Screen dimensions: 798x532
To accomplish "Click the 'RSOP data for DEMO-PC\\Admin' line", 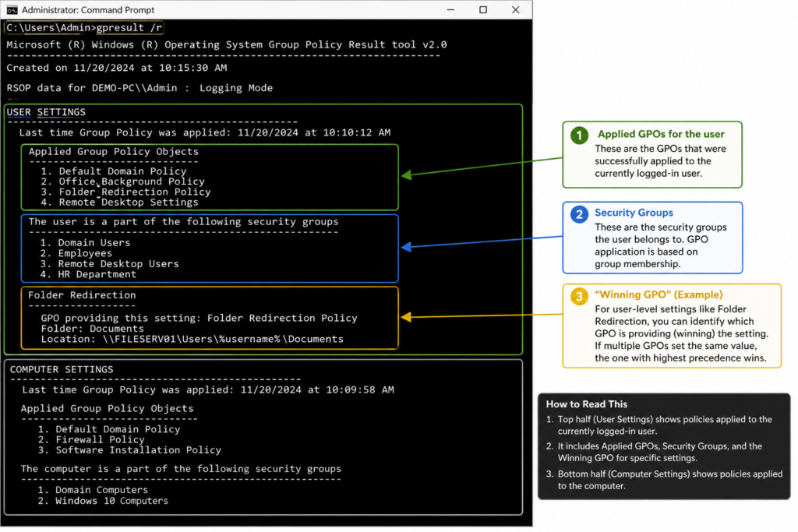I will [139, 88].
